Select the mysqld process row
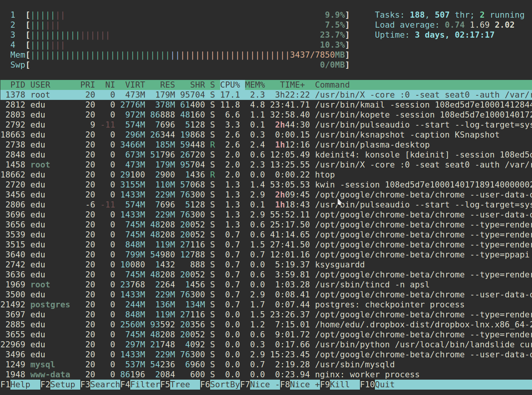The height and width of the screenshot is (395, 532). click(x=266, y=365)
